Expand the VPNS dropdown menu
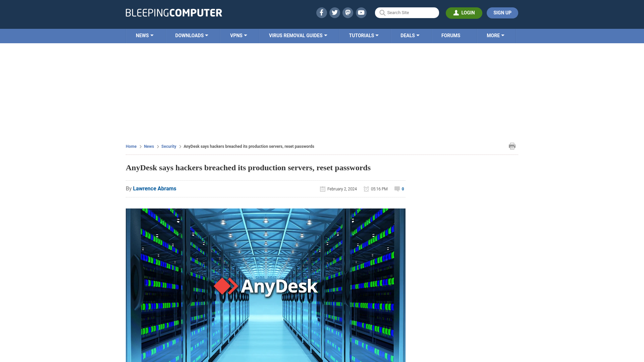This screenshot has height=362, width=644. click(238, 35)
